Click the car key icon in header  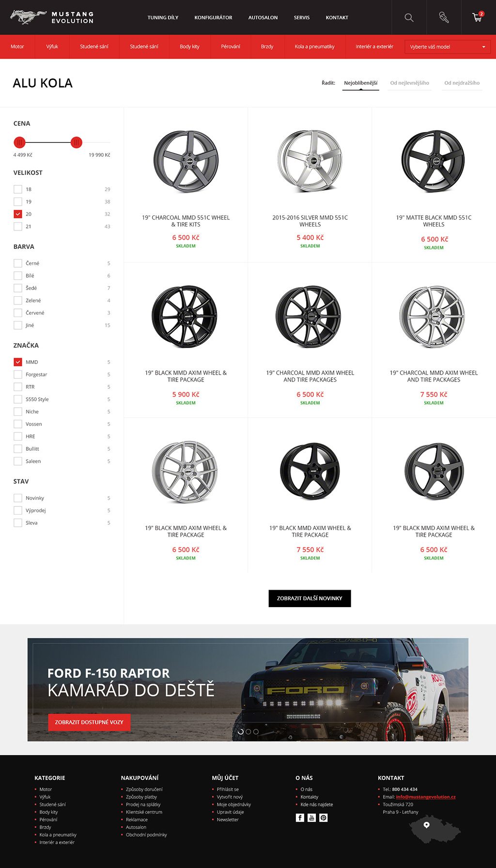[444, 17]
